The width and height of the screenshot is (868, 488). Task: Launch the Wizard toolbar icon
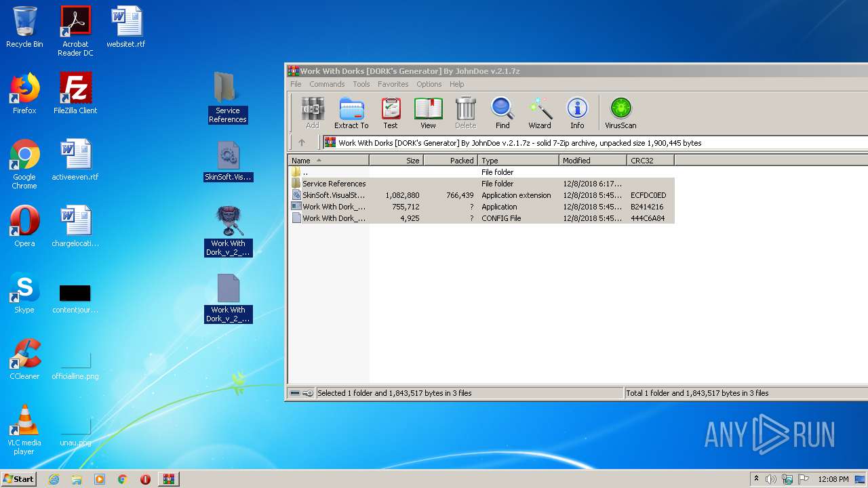click(x=540, y=113)
